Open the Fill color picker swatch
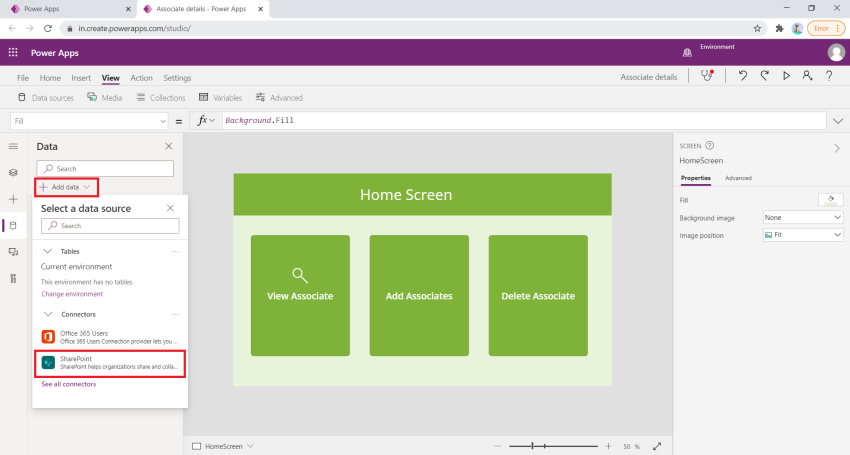850x455 pixels. coord(830,200)
